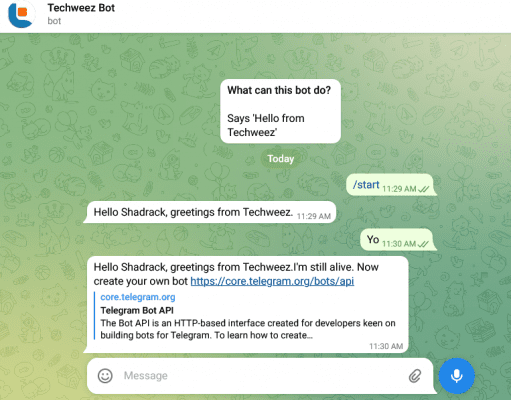Click the Bot API preview description text
Image resolution: width=511 pixels, height=400 pixels.
(x=248, y=329)
